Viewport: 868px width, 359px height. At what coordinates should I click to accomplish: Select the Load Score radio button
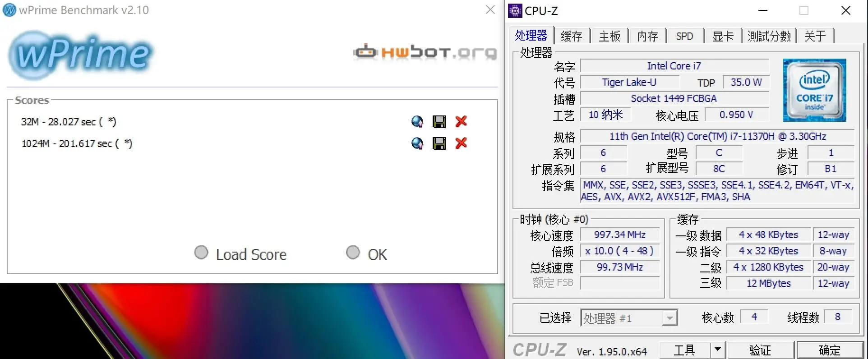pyautogui.click(x=201, y=253)
